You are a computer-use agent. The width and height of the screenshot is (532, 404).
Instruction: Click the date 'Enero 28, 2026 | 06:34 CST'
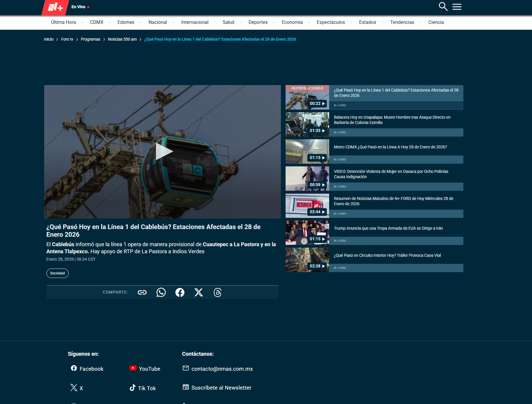(x=71, y=259)
